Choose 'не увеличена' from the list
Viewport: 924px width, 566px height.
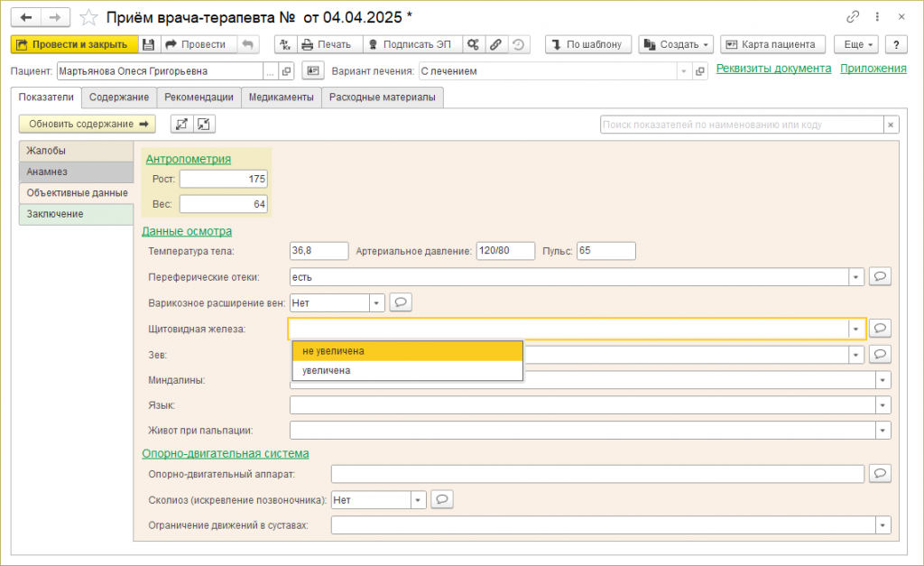408,351
